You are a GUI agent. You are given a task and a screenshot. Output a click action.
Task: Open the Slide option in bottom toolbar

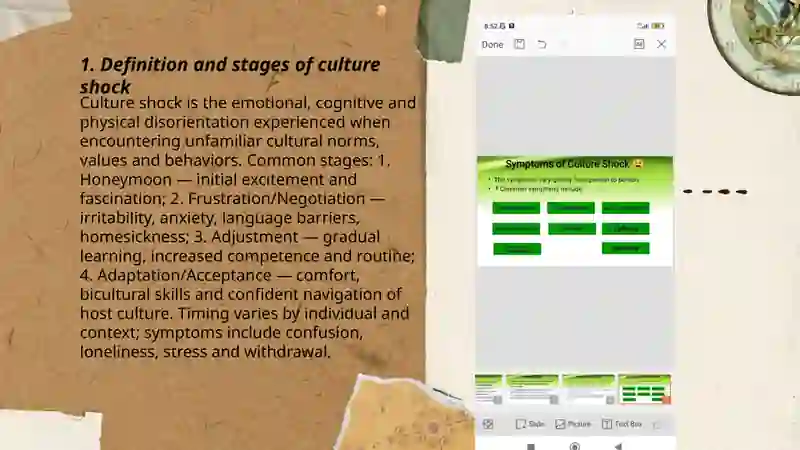[x=530, y=424]
